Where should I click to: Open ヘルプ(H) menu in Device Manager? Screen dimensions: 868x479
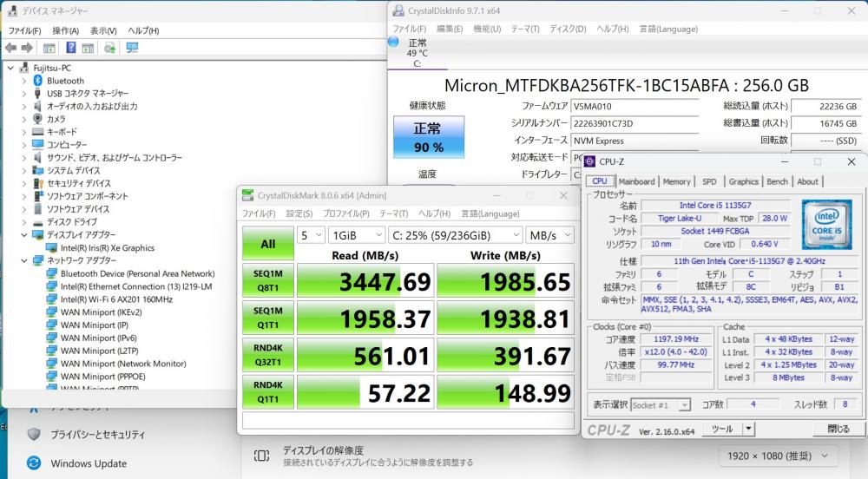(143, 30)
